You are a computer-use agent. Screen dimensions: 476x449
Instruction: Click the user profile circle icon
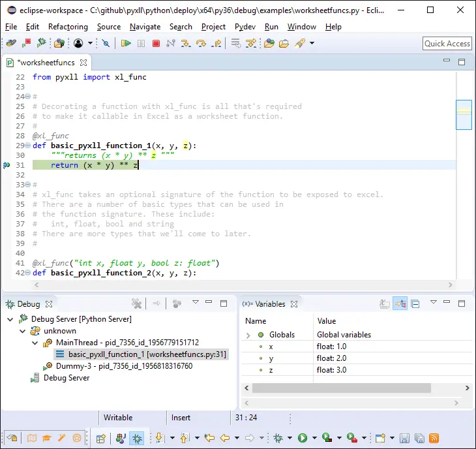78,43
